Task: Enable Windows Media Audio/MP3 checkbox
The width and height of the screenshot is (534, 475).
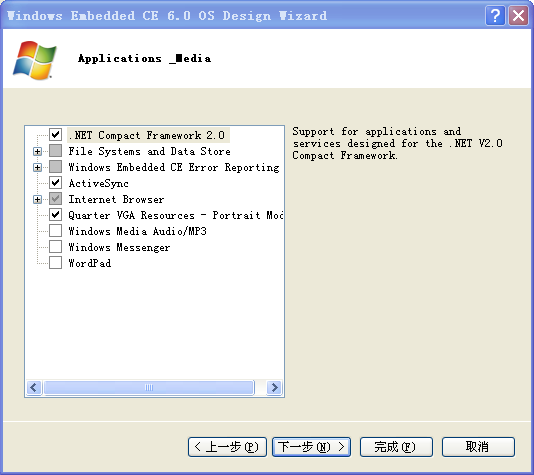Action: tap(56, 231)
